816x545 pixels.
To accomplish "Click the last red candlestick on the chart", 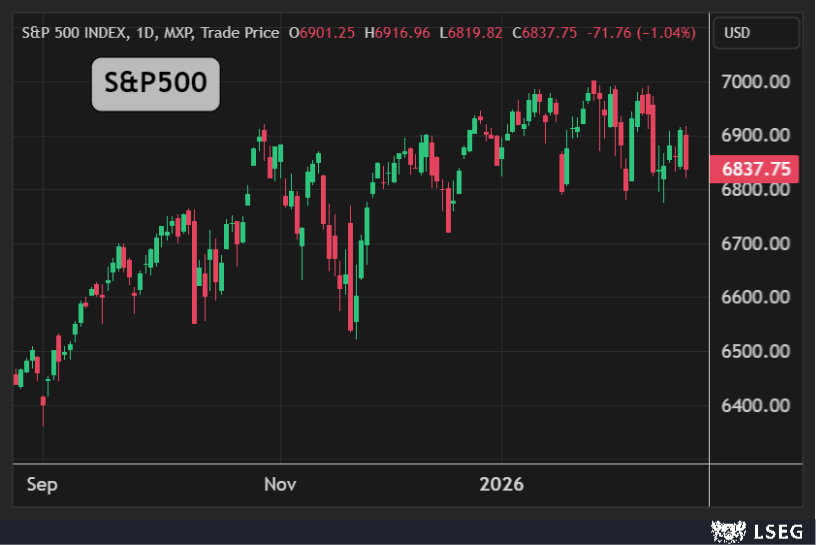I will click(686, 151).
